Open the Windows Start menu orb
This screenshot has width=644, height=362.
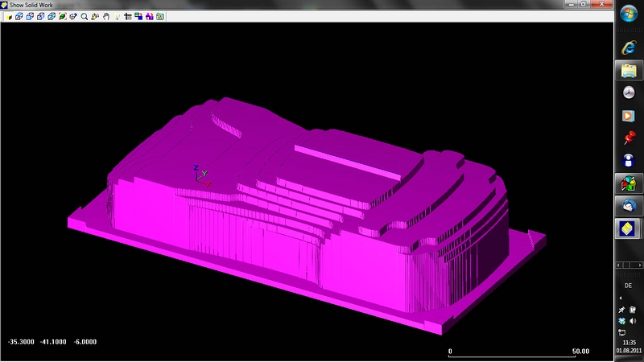pos(629,19)
